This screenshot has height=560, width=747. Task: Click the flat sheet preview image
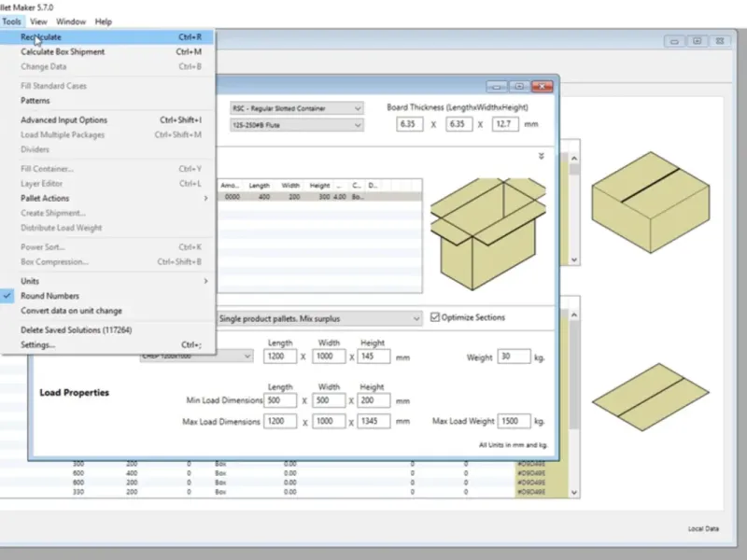click(651, 398)
